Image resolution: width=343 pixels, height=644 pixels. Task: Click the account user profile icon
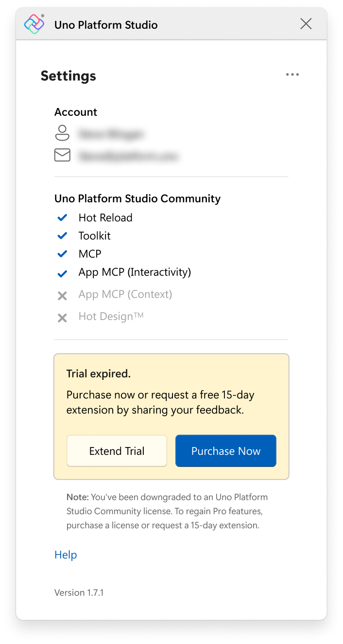62,133
